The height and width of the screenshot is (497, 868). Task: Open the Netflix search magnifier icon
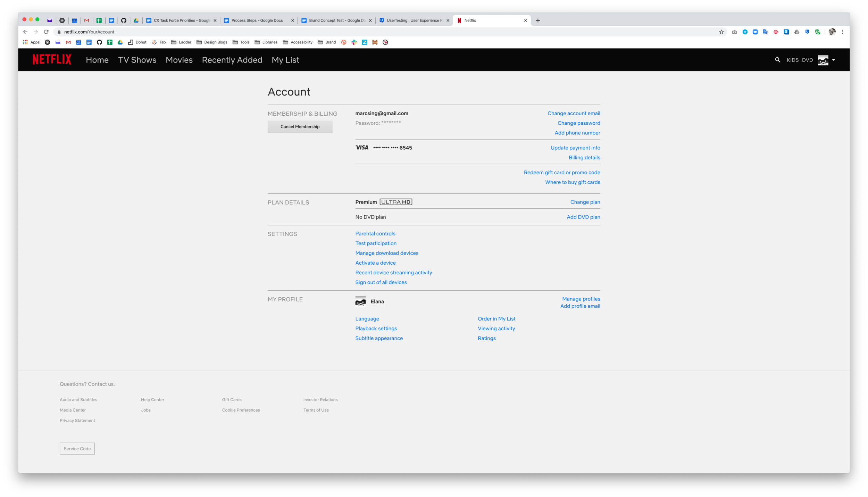coord(777,60)
